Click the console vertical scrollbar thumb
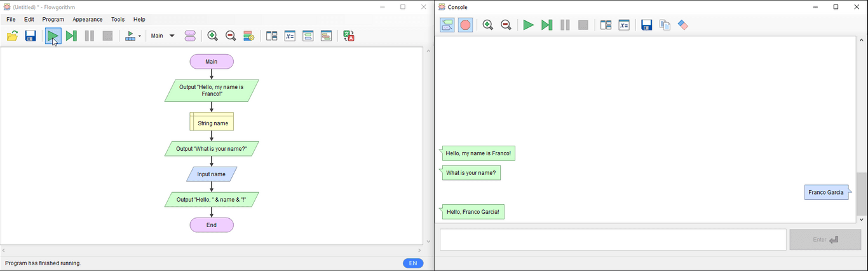This screenshot has width=868, height=271. (862, 194)
